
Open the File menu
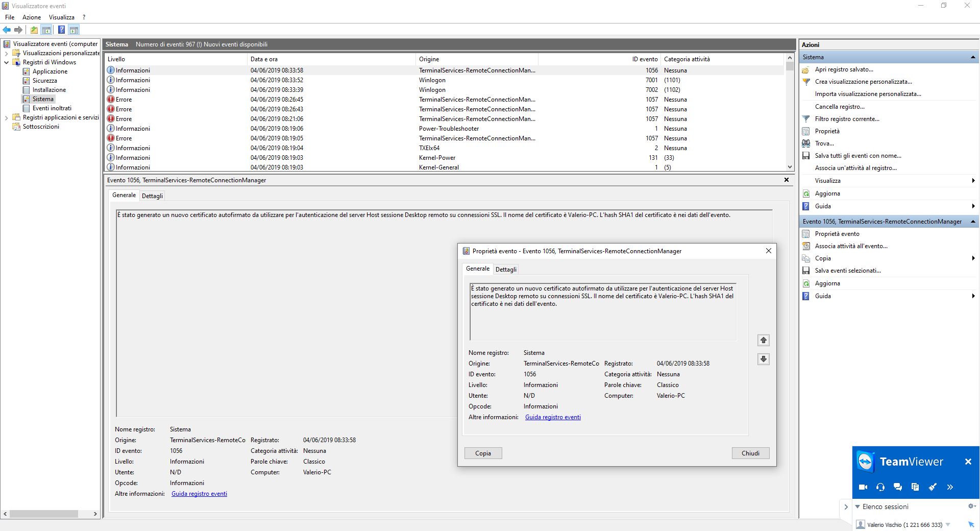(10, 17)
